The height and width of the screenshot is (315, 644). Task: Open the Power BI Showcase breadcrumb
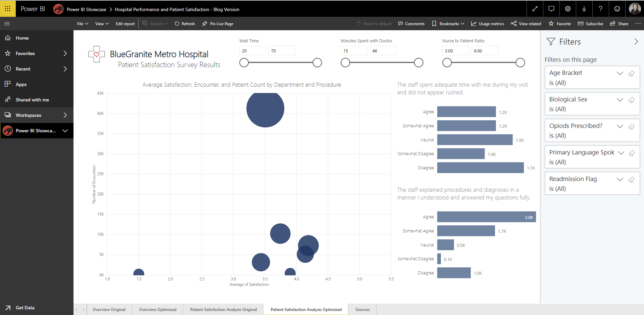point(86,9)
